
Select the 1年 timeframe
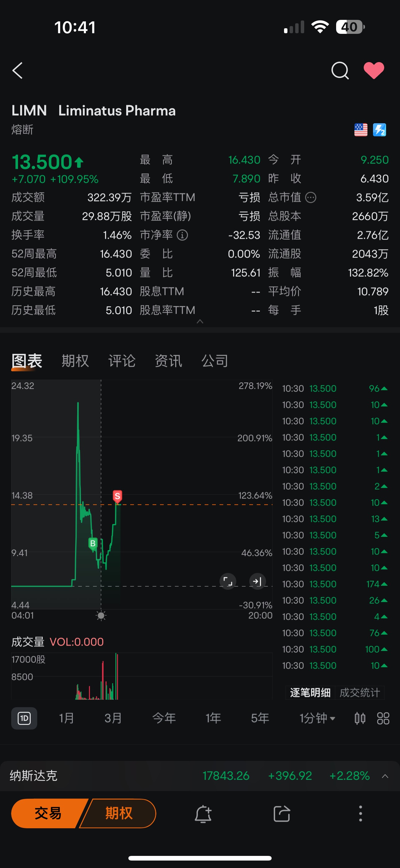pos(213,718)
